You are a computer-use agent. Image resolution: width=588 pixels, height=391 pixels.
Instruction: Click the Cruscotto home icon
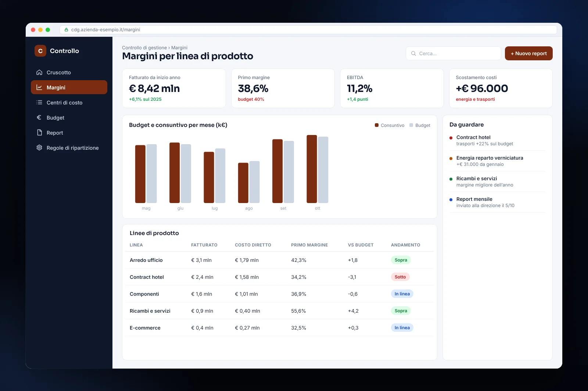[39, 72]
